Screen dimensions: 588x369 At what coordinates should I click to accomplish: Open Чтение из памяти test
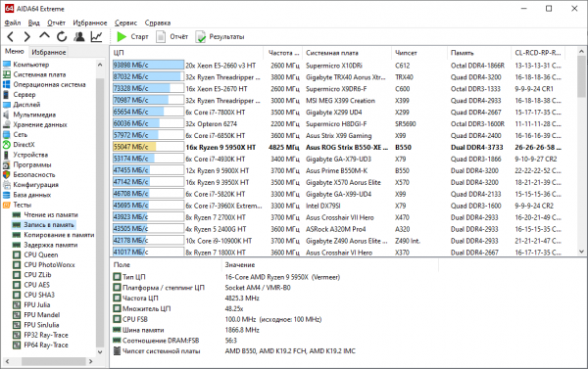(51, 214)
